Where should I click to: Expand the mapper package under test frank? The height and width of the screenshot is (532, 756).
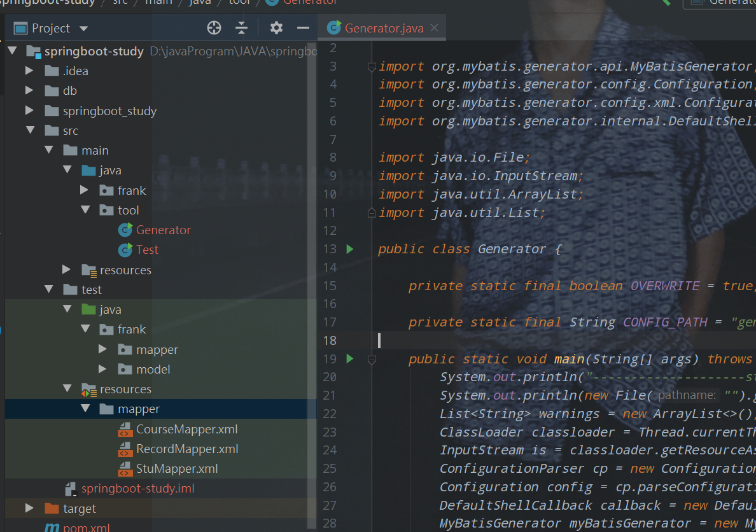coord(102,349)
